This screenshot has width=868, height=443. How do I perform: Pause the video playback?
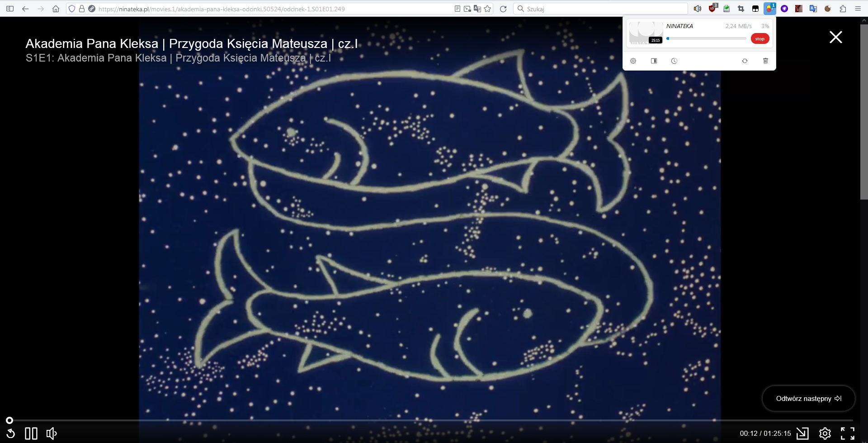pos(31,433)
